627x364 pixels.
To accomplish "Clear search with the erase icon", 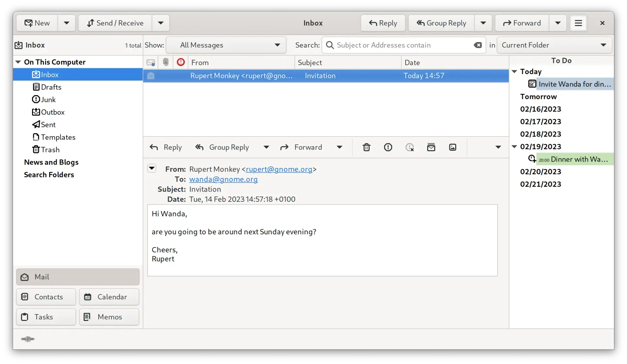I will pyautogui.click(x=478, y=45).
